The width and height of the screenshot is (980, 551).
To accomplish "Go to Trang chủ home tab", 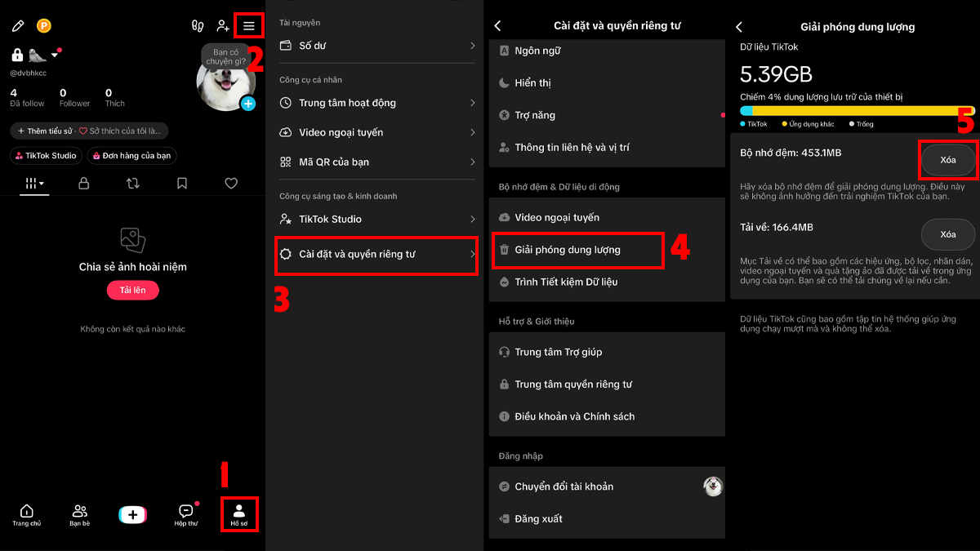I will (x=26, y=515).
